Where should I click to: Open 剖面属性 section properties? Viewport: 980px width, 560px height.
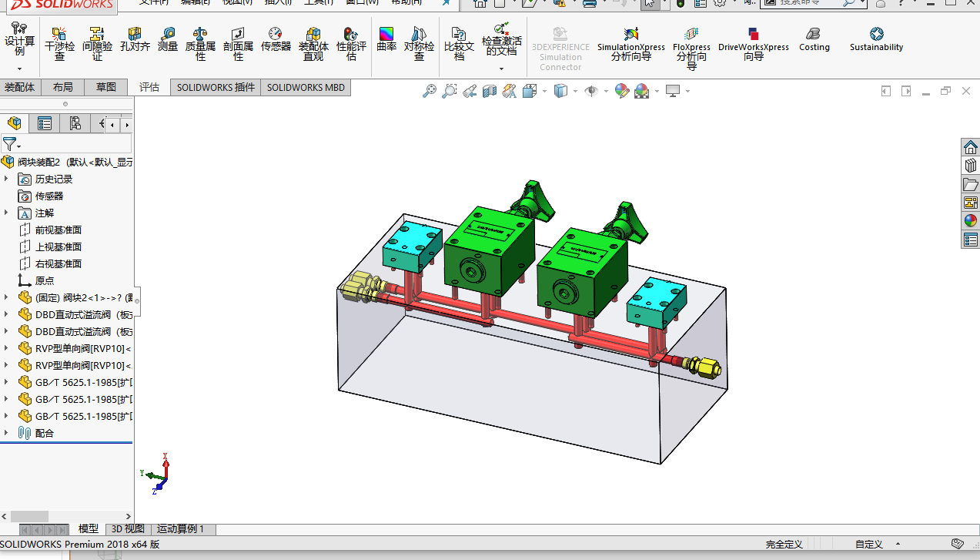[238, 43]
